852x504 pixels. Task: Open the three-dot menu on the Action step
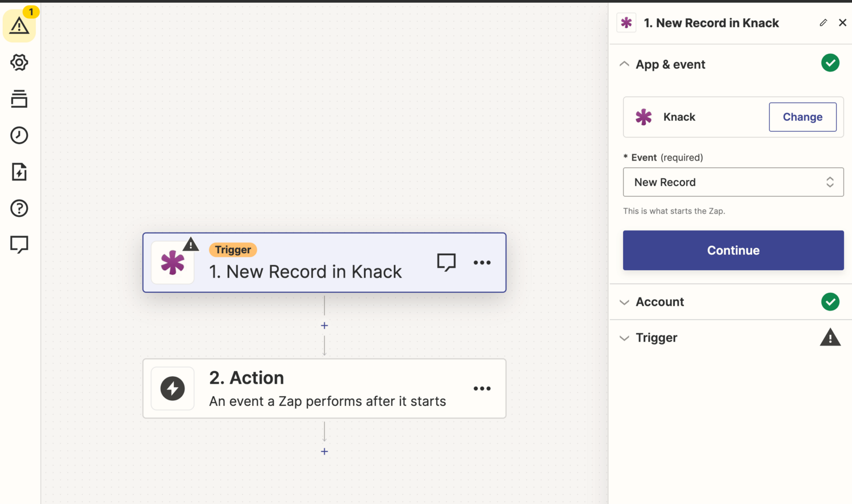(x=482, y=388)
